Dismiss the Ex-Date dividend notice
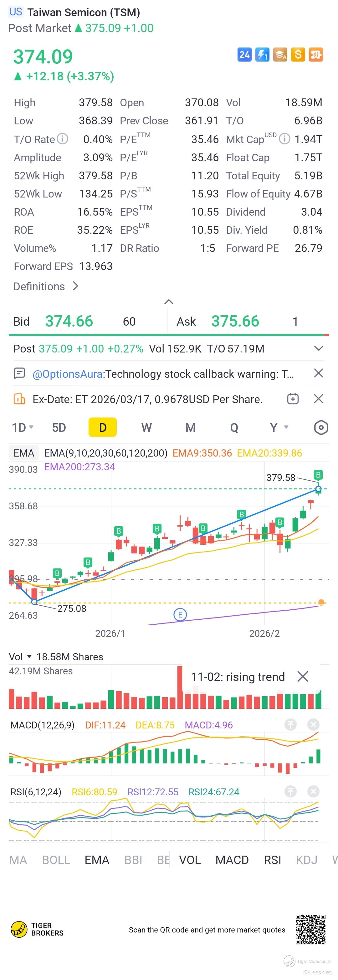 click(x=318, y=399)
